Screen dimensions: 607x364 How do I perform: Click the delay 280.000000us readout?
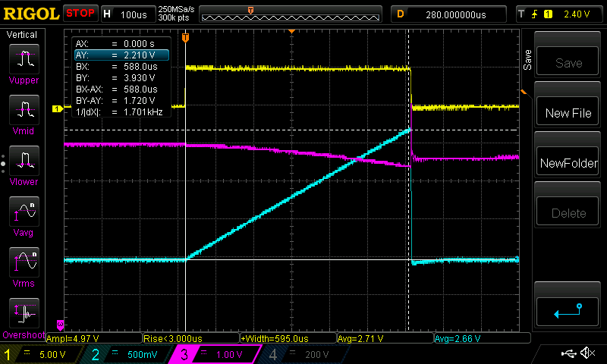pyautogui.click(x=449, y=14)
